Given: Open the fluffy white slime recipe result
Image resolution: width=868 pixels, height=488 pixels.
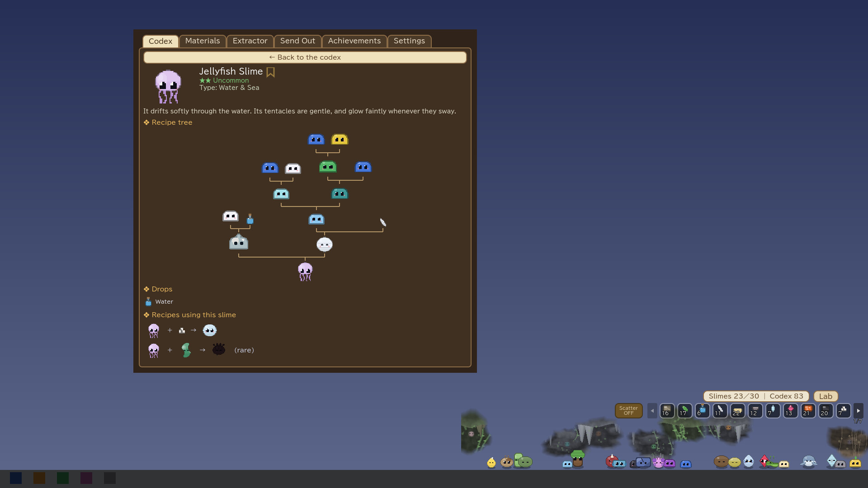Looking at the screenshot, I should 209,330.
